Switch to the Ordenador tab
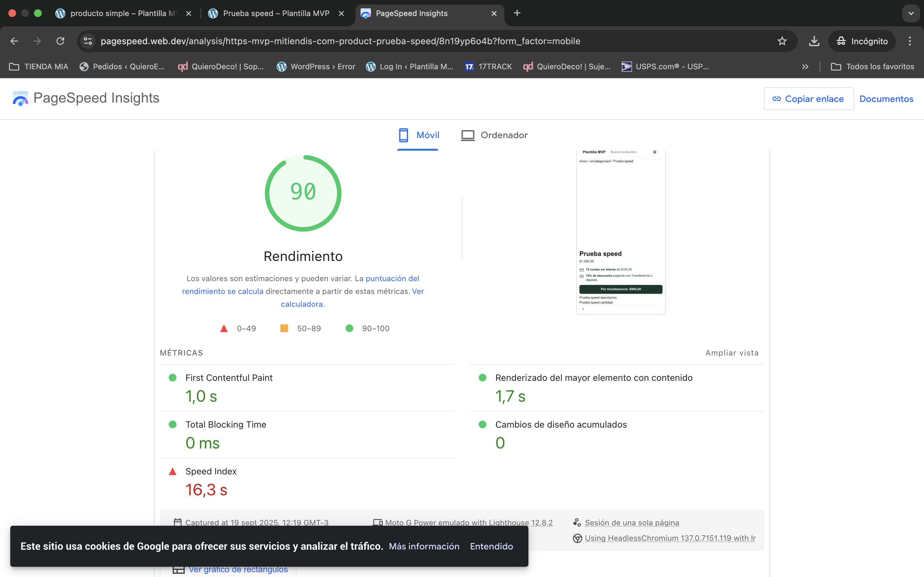Image resolution: width=924 pixels, height=577 pixels. 494,135
